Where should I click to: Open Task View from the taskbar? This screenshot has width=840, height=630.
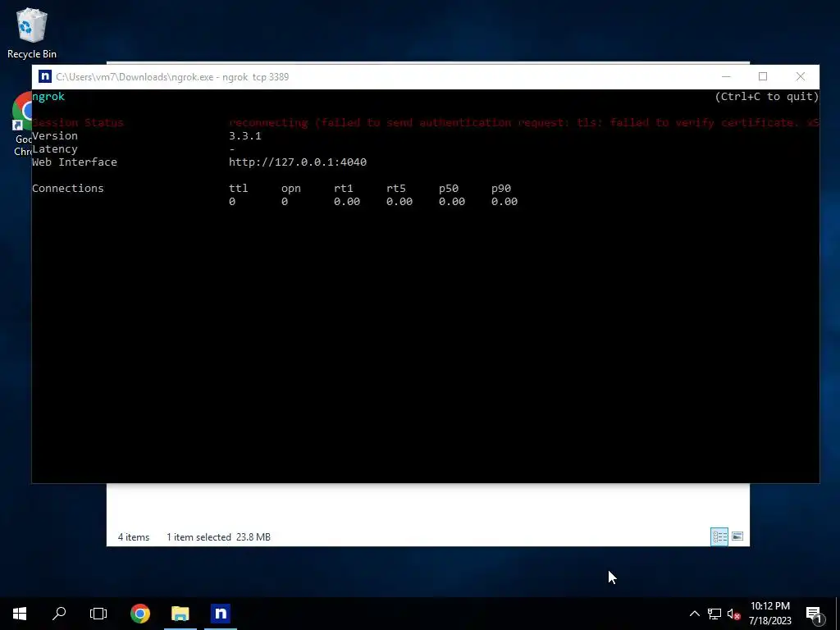coord(98,614)
